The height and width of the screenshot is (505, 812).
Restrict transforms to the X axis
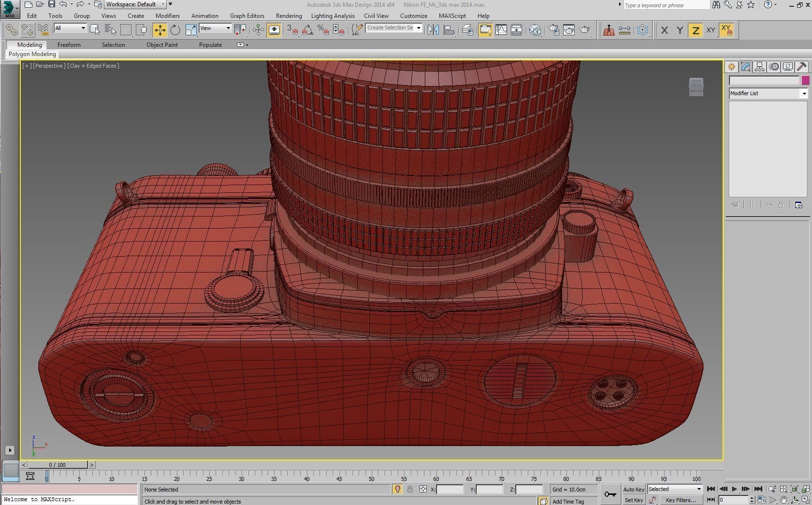coord(664,30)
